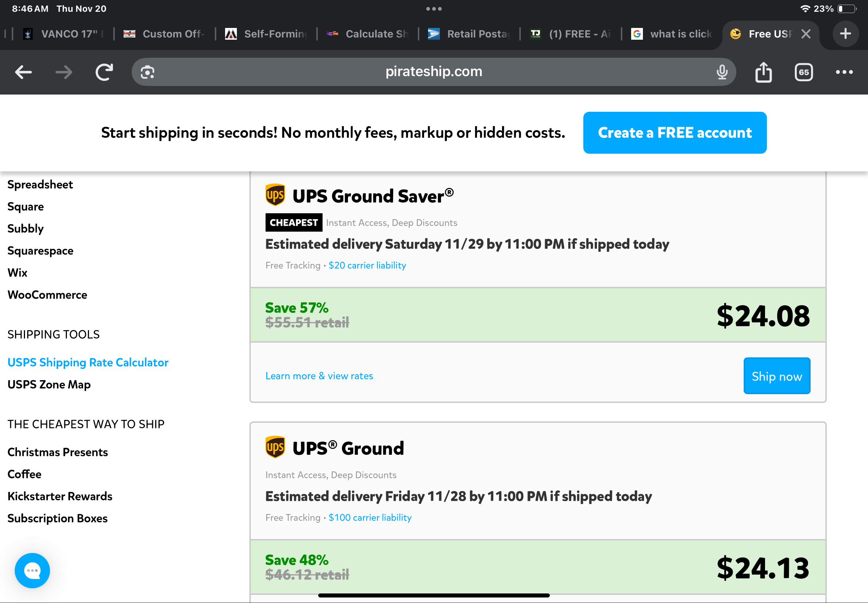Image resolution: width=868 pixels, height=603 pixels.
Task: Tap the lens search icon in address bar
Action: click(147, 72)
